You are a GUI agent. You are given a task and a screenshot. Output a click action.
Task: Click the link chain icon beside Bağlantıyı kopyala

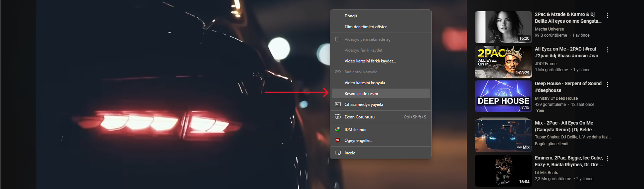pyautogui.click(x=338, y=72)
